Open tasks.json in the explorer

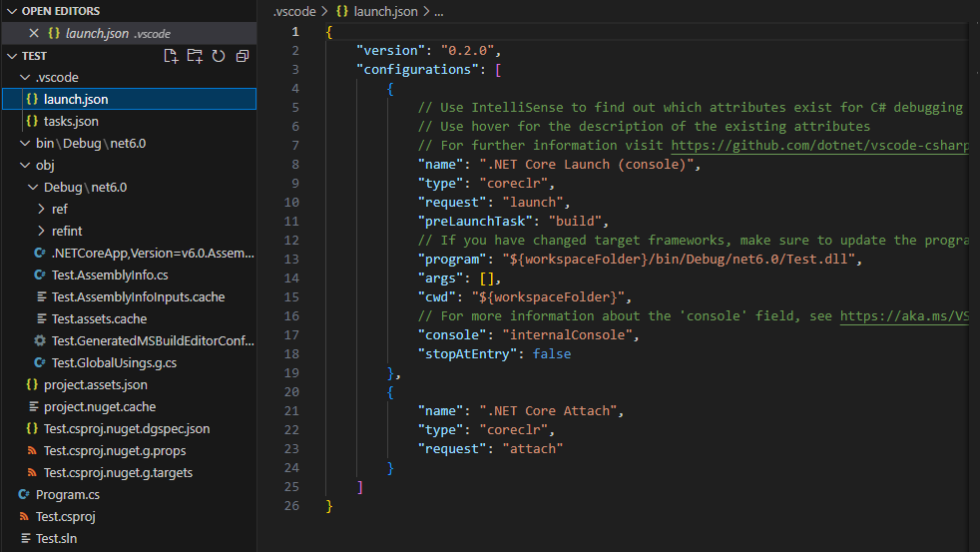[x=130, y=121]
